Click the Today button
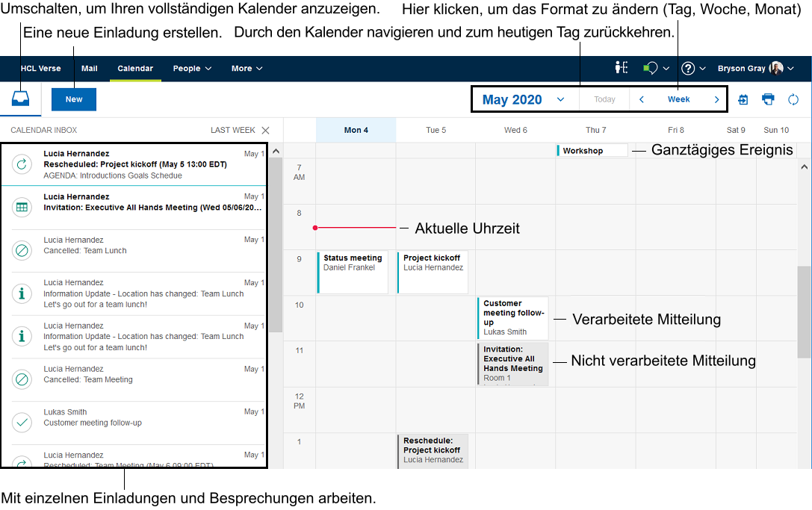 [x=604, y=99]
